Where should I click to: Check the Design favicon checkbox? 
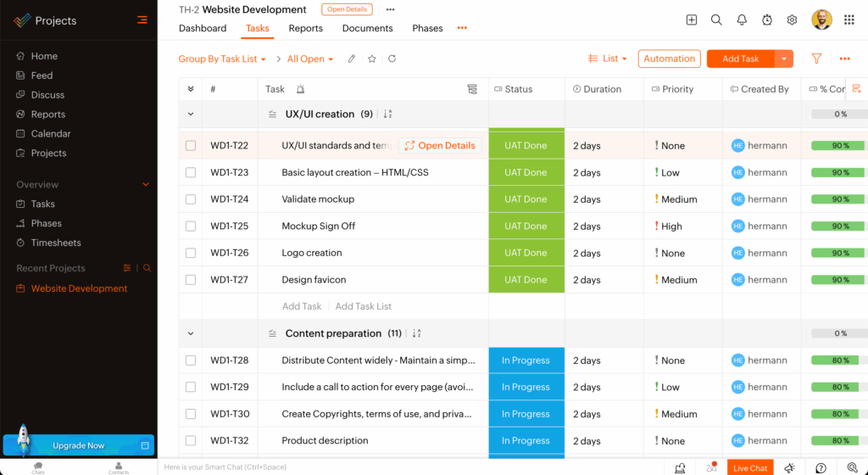coord(191,280)
